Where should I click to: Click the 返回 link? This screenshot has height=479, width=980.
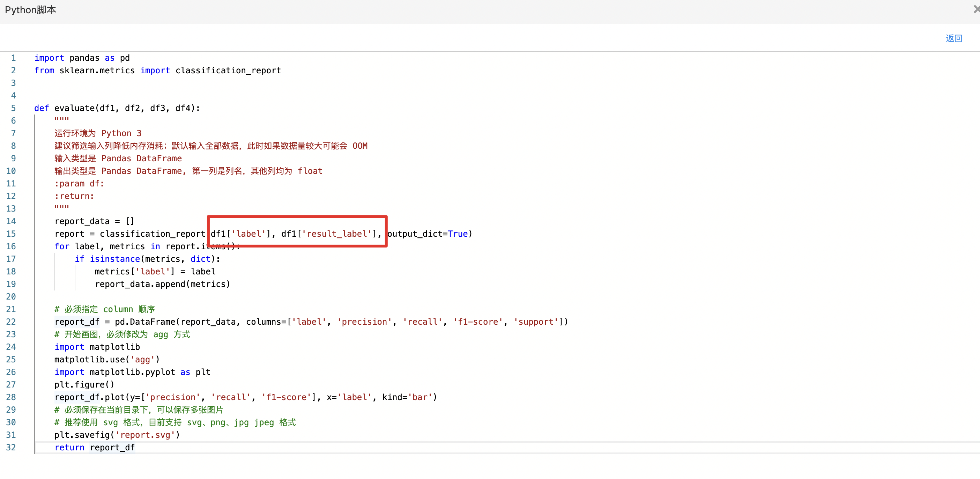pos(954,38)
